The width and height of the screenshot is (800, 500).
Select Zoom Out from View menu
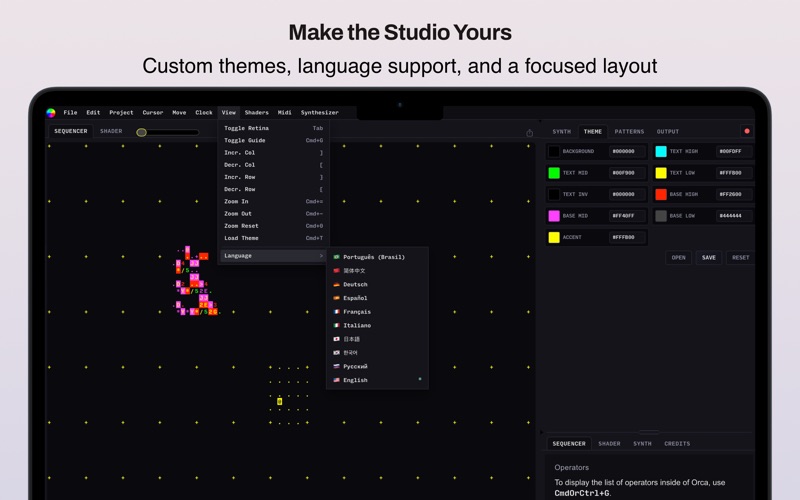pyautogui.click(x=273, y=214)
